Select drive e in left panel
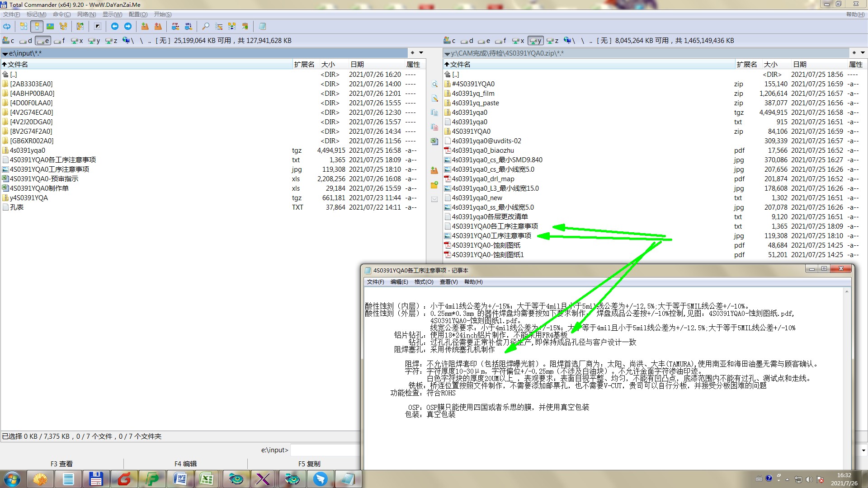The height and width of the screenshot is (488, 868). click(43, 41)
